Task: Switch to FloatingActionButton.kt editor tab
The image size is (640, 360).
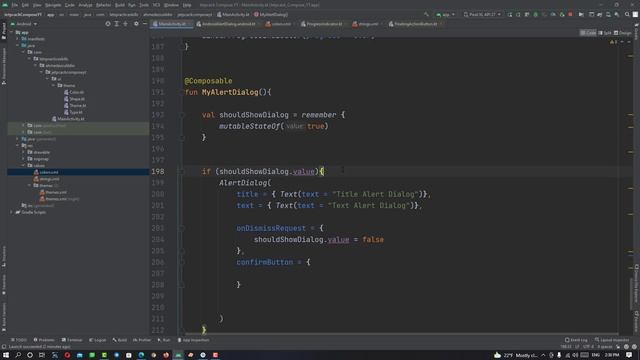Action: click(x=415, y=24)
